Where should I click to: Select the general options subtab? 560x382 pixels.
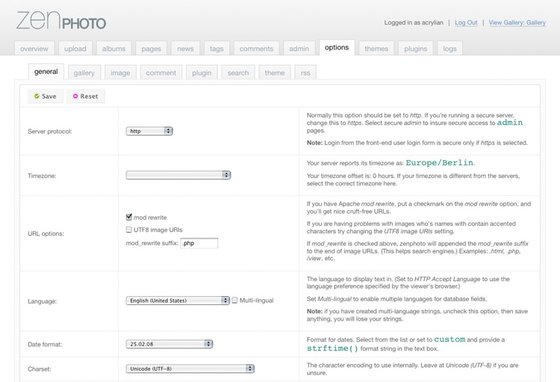(x=46, y=72)
